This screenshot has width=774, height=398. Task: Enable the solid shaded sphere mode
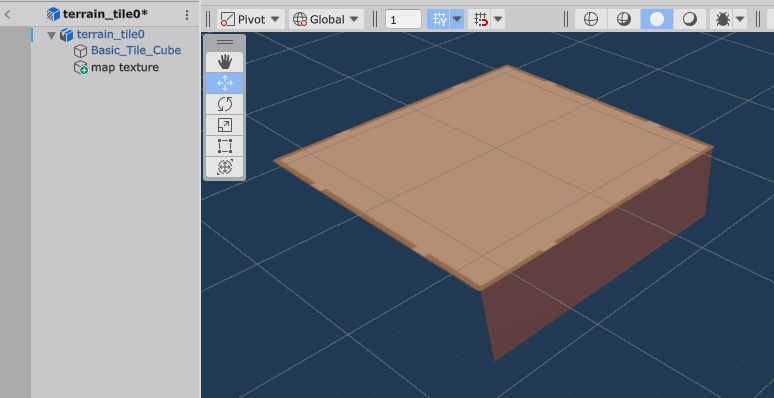tap(657, 19)
